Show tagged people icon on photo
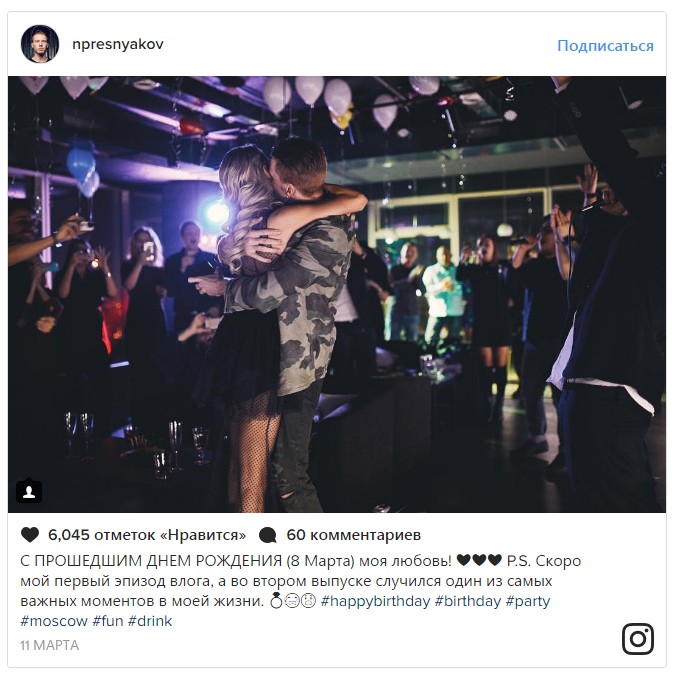 coord(29,491)
